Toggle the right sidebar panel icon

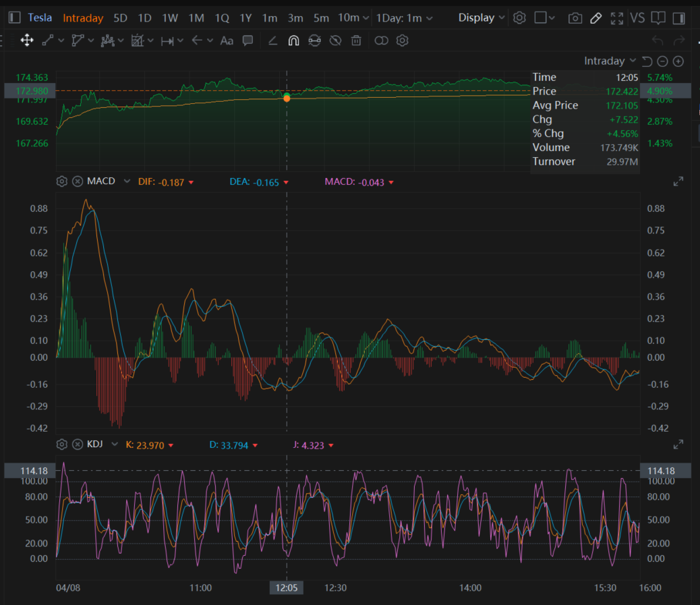point(679,18)
